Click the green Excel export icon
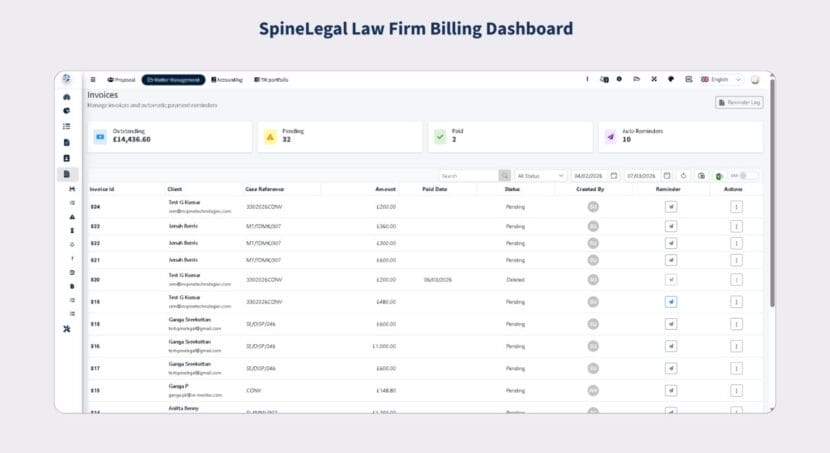Screen dimensions: 830x453 point(719,176)
